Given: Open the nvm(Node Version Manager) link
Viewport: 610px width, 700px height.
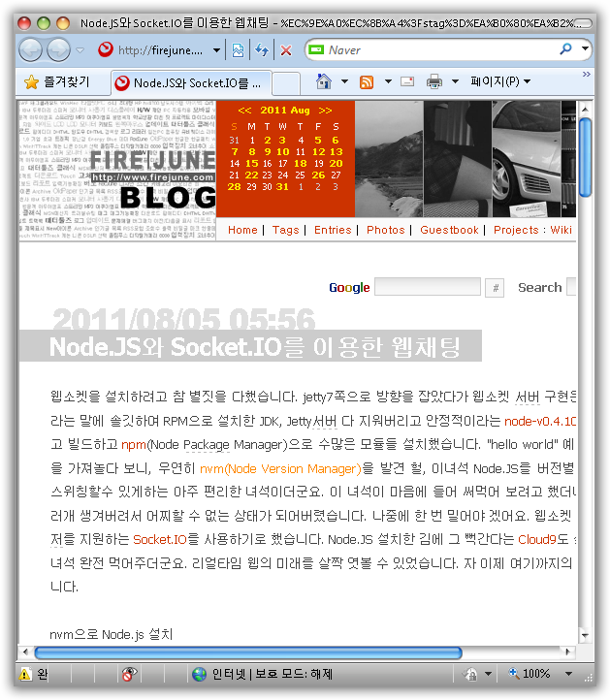Looking at the screenshot, I should coord(280,468).
